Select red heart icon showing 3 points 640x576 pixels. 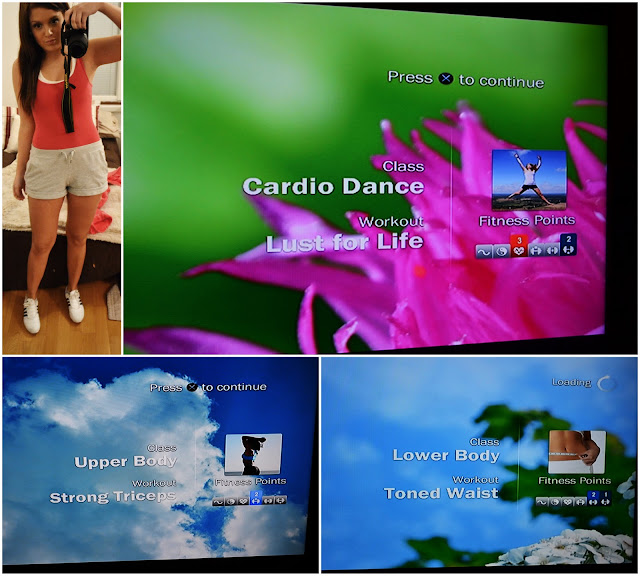pos(519,246)
